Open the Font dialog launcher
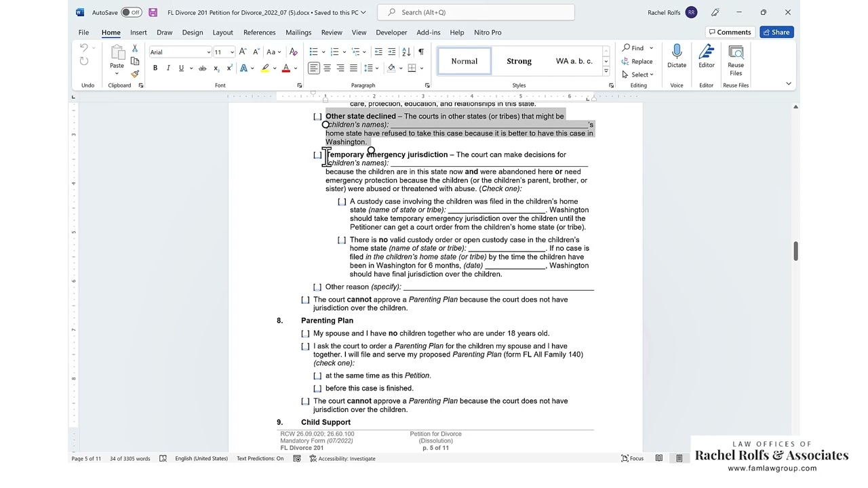868x488 pixels. click(299, 85)
